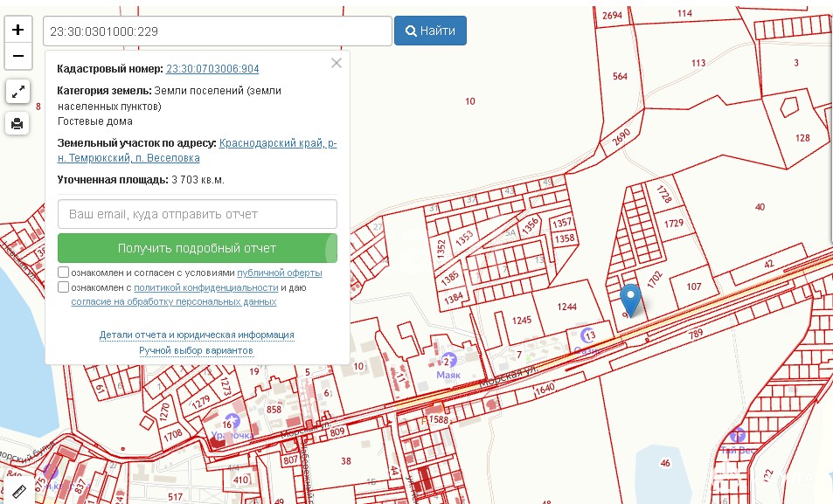Print the map using printer icon
This screenshot has width=833, height=504.
tap(17, 123)
